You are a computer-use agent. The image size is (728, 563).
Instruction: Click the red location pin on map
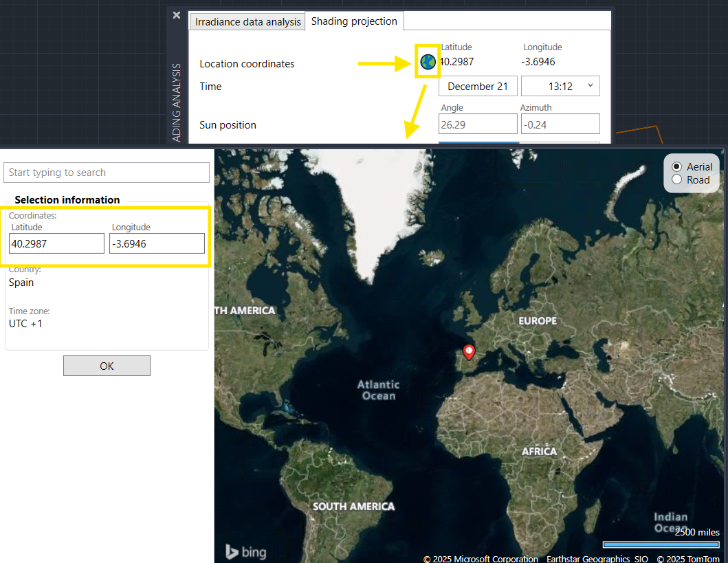469,351
